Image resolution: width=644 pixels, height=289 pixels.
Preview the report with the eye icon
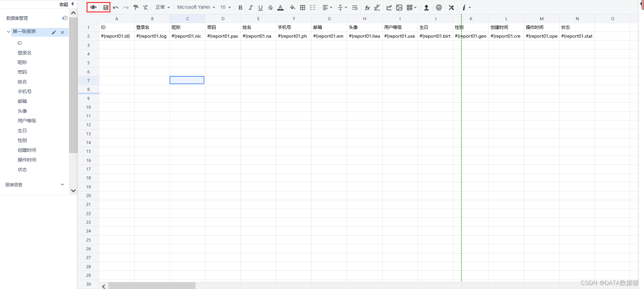pos(93,7)
